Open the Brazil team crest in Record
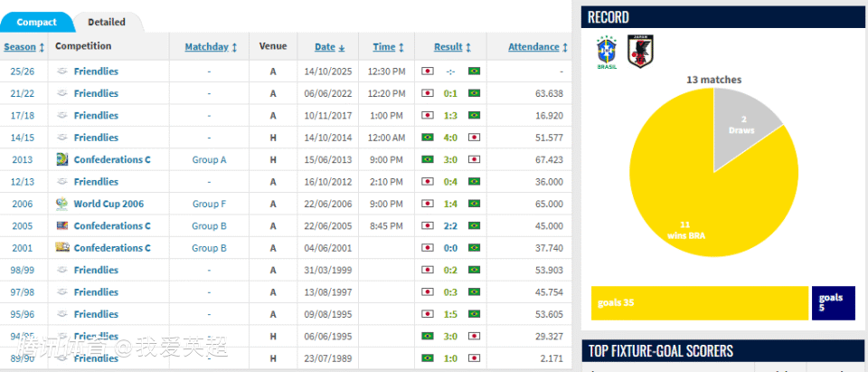 pyautogui.click(x=607, y=52)
